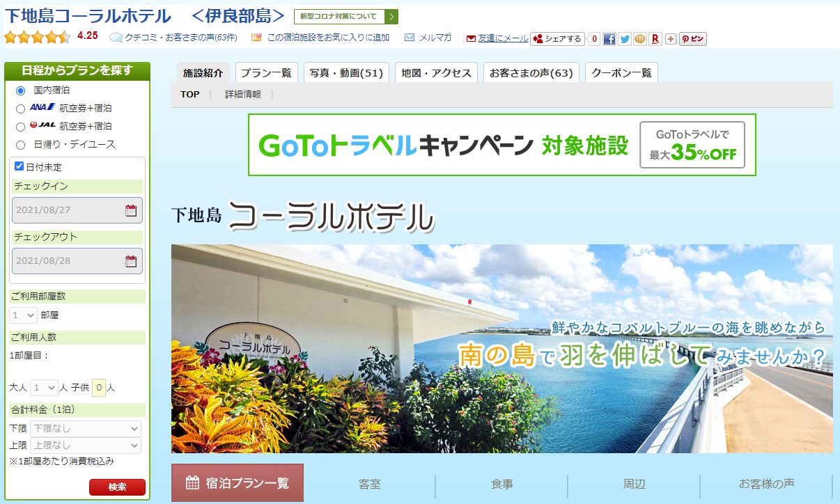Click the 子供 children count field
The width and height of the screenshot is (840, 504).
pos(99,387)
